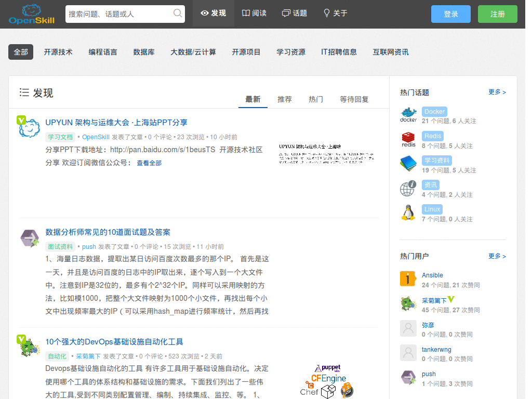
Task: Click push avatar in 热门用户
Action: click(x=408, y=377)
